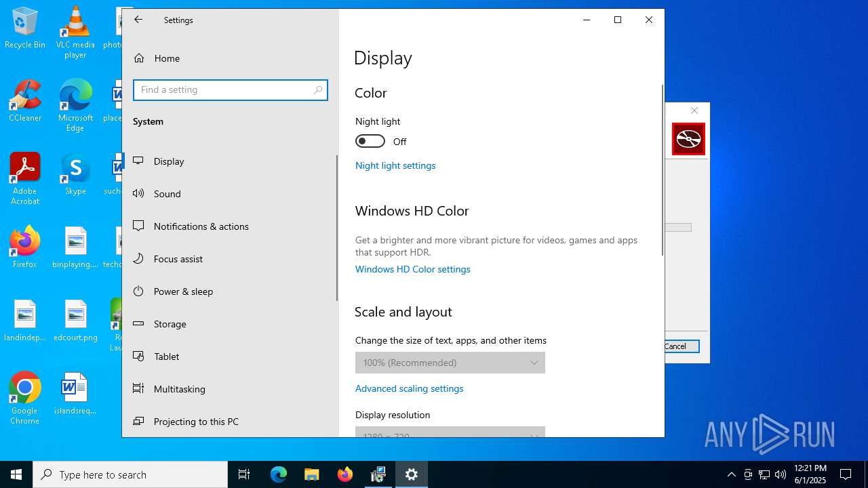Screen dimensions: 868x488
Task: Open Focus assist settings
Action: (229, 259)
